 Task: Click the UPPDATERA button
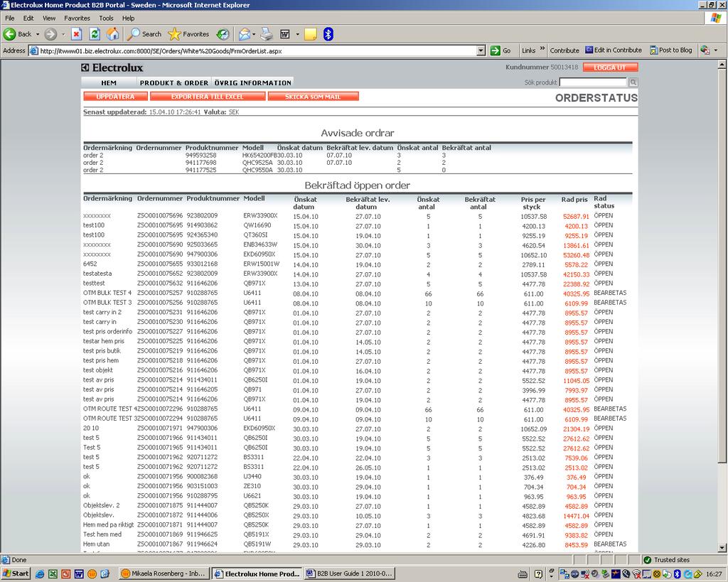click(116, 96)
